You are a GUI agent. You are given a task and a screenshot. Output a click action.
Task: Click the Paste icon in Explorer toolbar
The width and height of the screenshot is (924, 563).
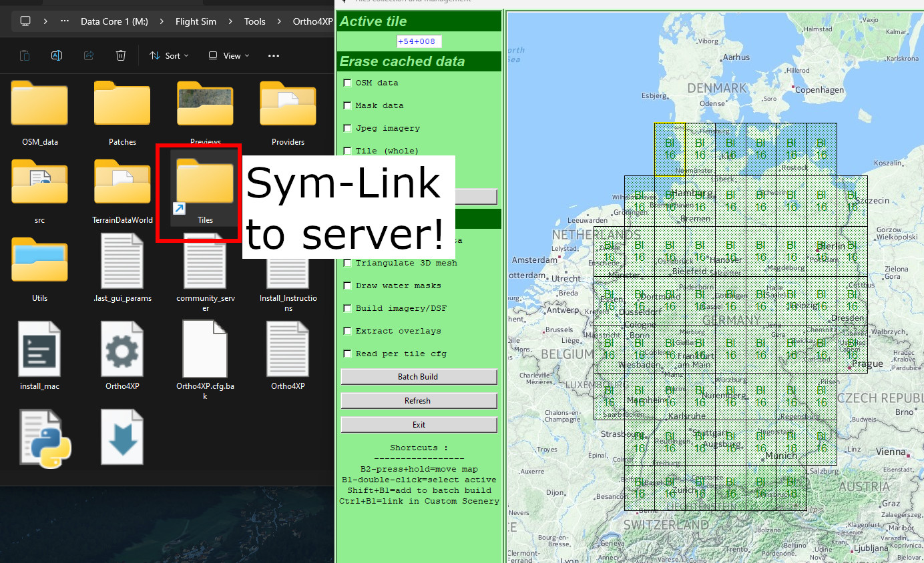coord(25,55)
